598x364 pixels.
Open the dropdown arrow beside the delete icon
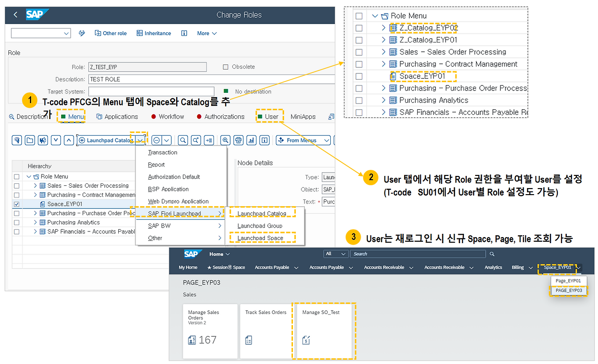[167, 140]
